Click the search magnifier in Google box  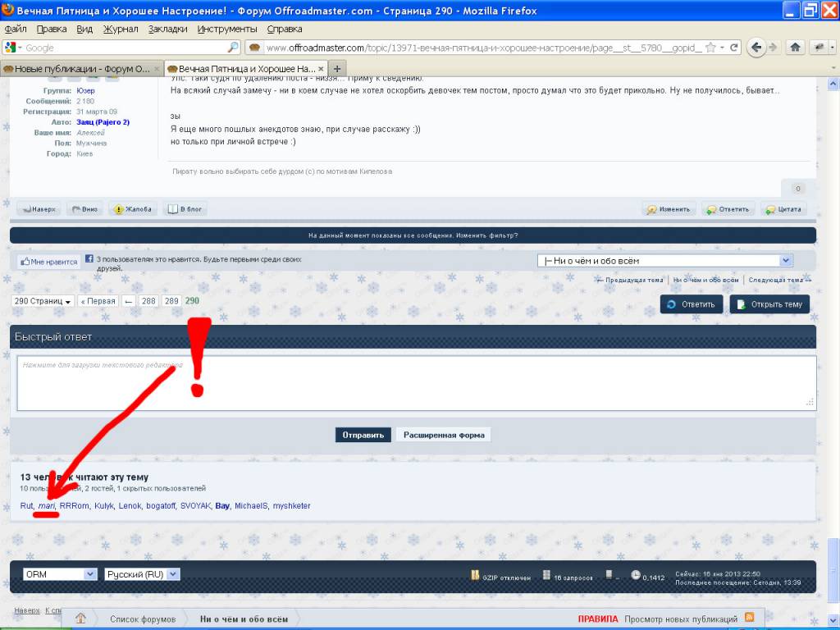[233, 48]
